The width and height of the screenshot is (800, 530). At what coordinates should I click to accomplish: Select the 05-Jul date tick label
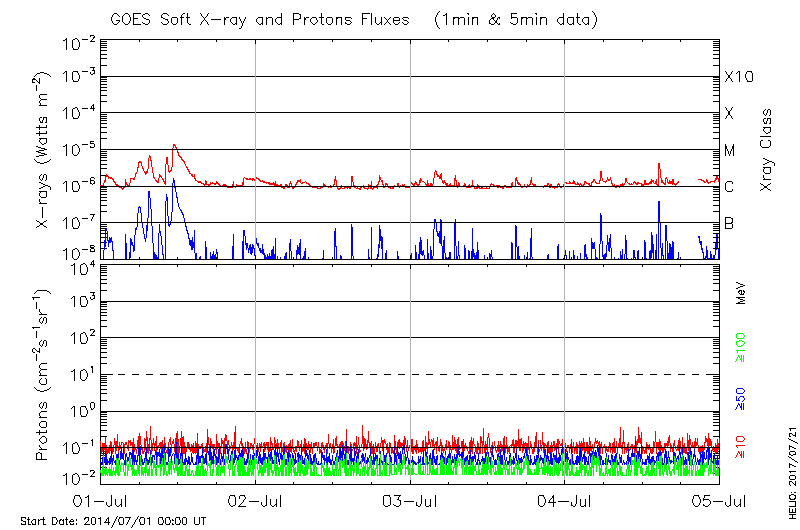coord(719,500)
